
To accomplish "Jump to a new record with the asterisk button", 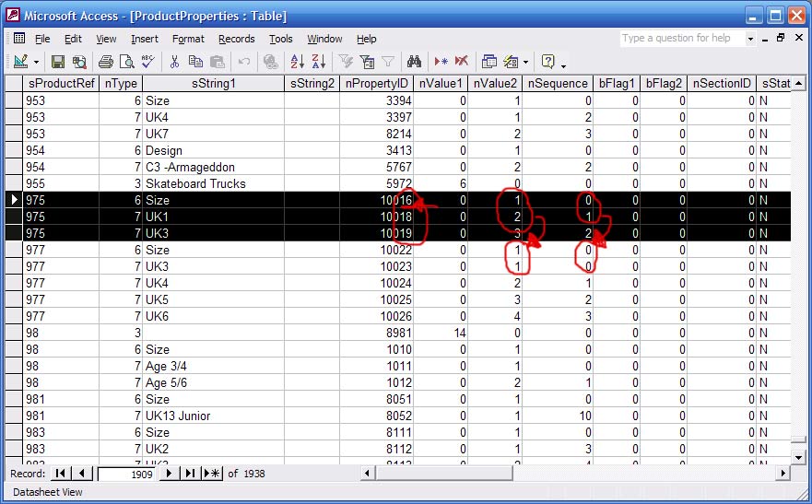I will tap(212, 473).
